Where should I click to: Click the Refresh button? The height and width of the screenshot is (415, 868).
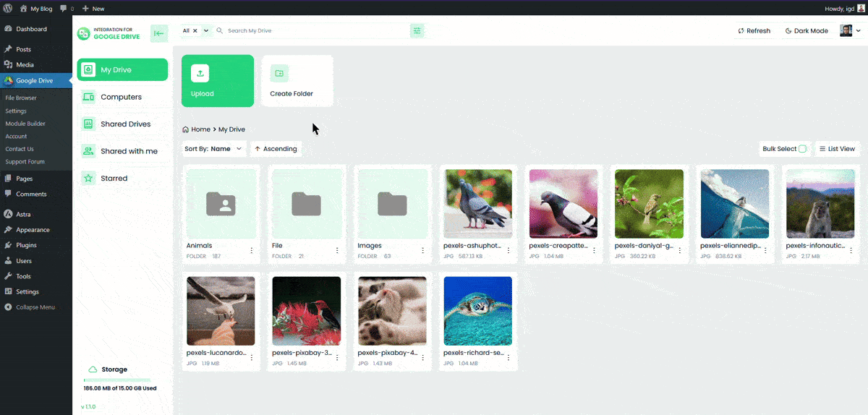(754, 31)
